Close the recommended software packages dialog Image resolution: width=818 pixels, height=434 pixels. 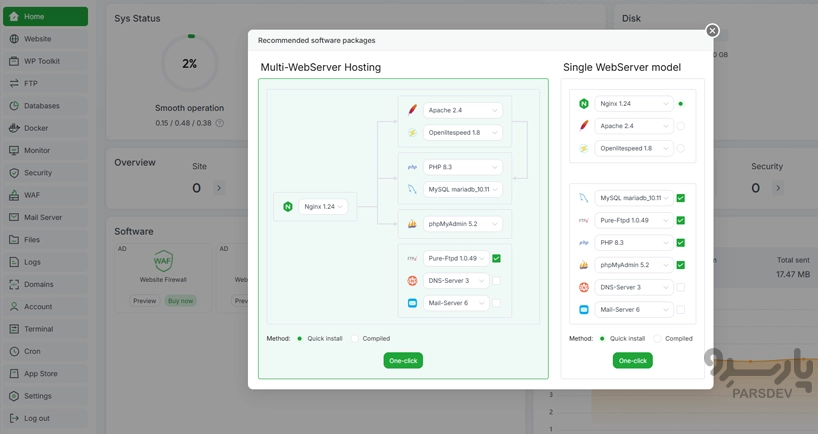point(712,31)
